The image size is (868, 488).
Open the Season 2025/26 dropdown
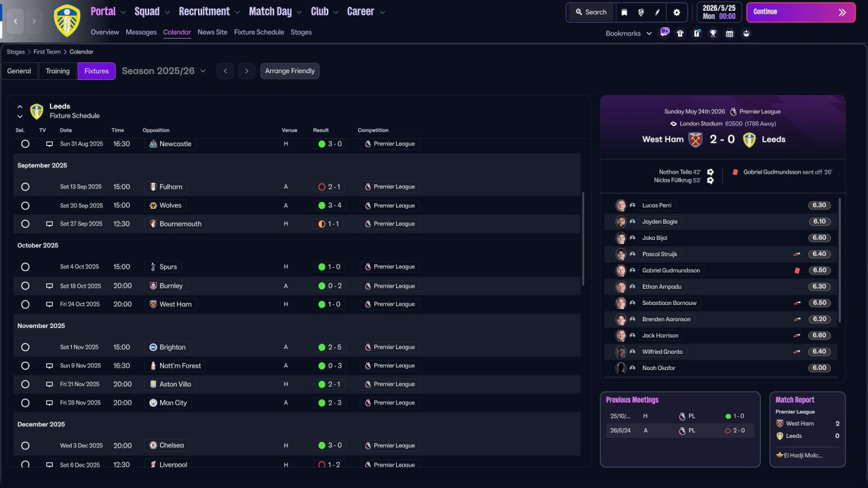tap(164, 71)
